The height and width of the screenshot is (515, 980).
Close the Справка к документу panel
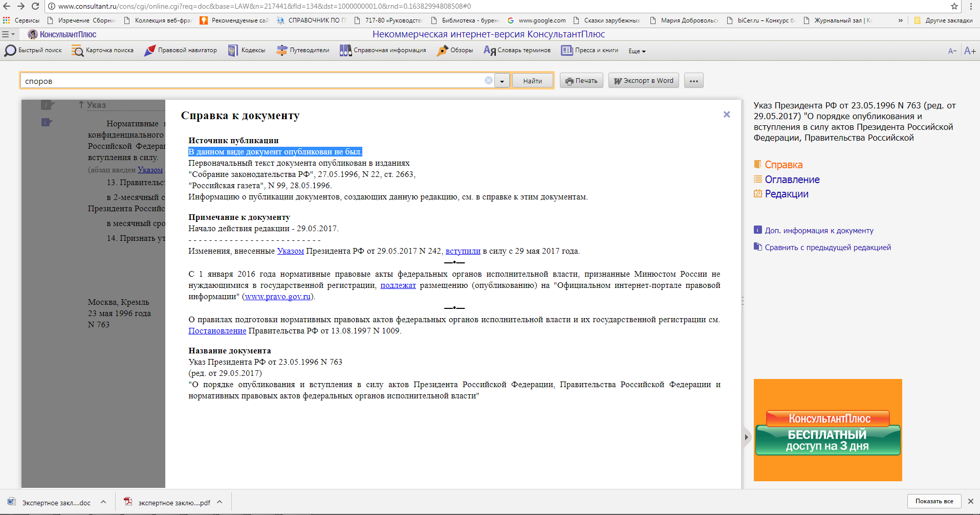point(727,115)
